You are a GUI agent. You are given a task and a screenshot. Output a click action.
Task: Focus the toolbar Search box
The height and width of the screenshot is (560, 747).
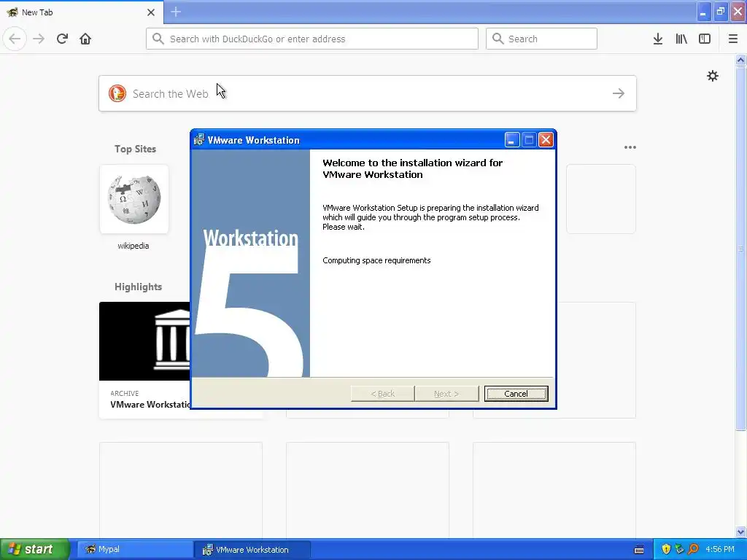541,39
